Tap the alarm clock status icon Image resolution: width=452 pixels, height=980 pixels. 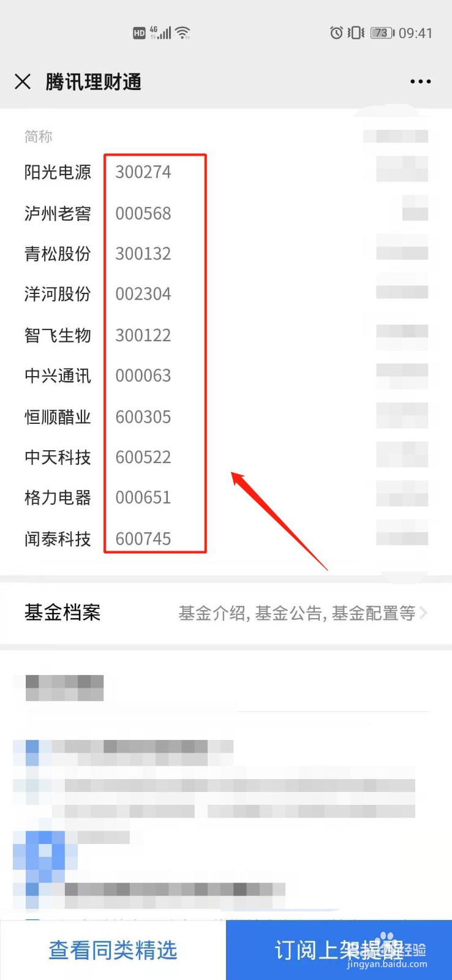coord(336,33)
